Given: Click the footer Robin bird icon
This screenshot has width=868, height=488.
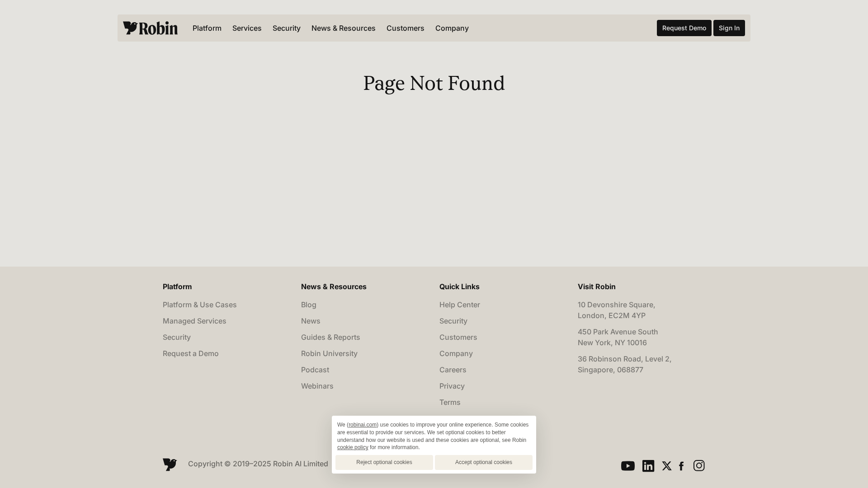Looking at the screenshot, I should click(170, 464).
